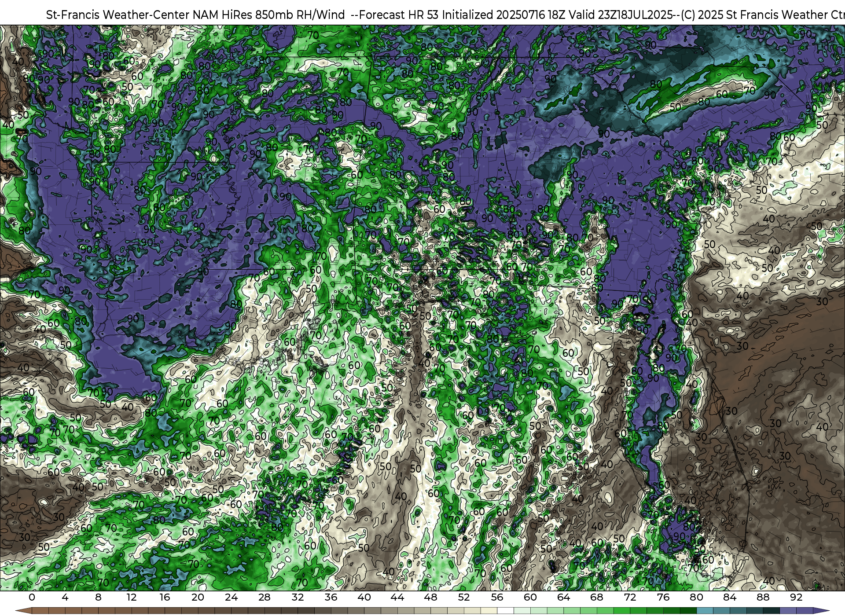
Task: Select the white swatch in the colorbar
Action: tap(505, 611)
